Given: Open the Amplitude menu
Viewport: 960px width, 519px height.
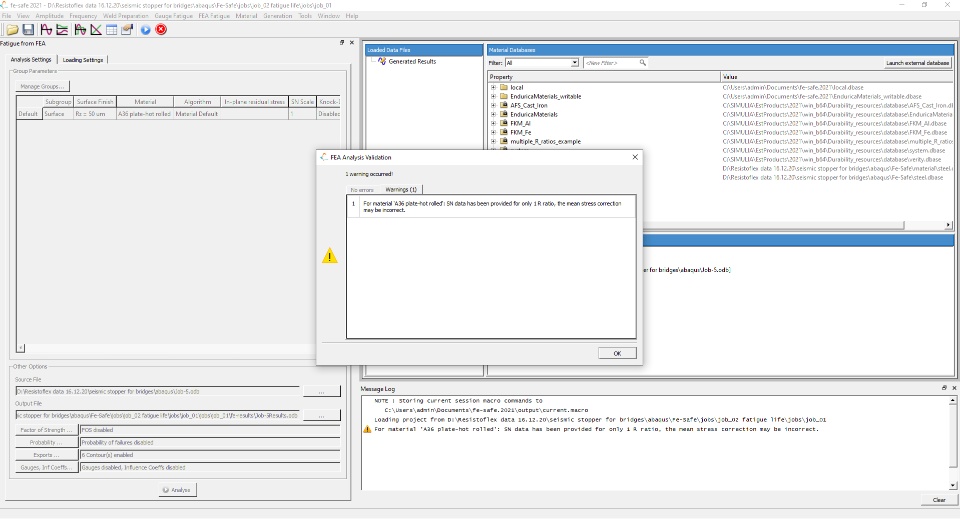Looking at the screenshot, I should click(x=50, y=16).
